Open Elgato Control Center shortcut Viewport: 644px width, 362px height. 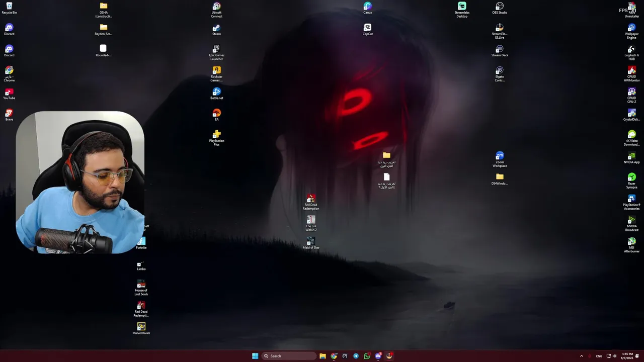[500, 73]
